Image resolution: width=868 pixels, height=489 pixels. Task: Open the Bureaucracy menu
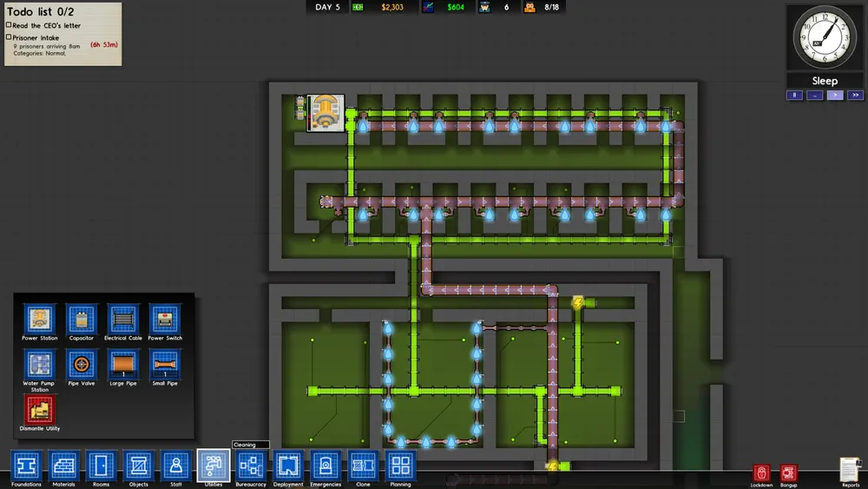pyautogui.click(x=251, y=466)
